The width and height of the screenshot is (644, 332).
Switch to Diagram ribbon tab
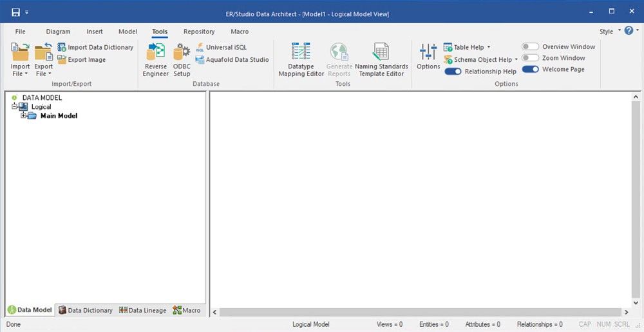tap(58, 32)
